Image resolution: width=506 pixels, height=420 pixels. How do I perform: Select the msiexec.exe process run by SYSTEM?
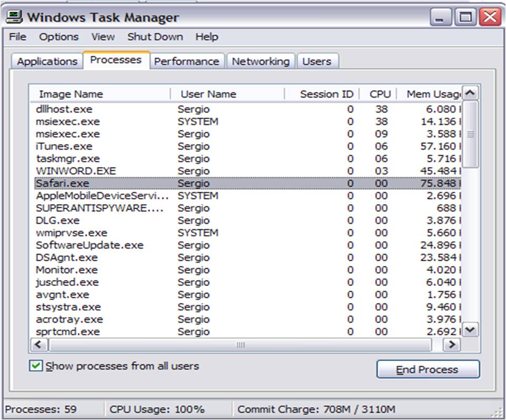[x=248, y=121]
